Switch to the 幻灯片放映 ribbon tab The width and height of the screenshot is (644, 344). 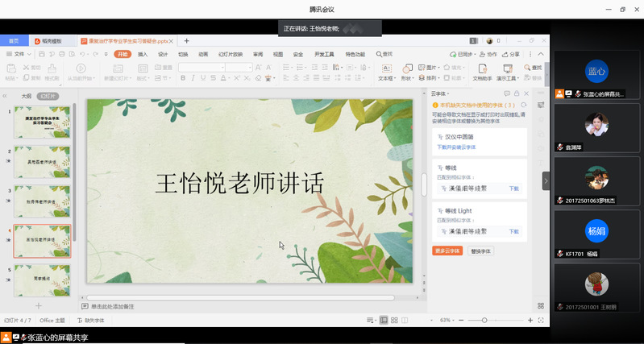click(x=231, y=54)
